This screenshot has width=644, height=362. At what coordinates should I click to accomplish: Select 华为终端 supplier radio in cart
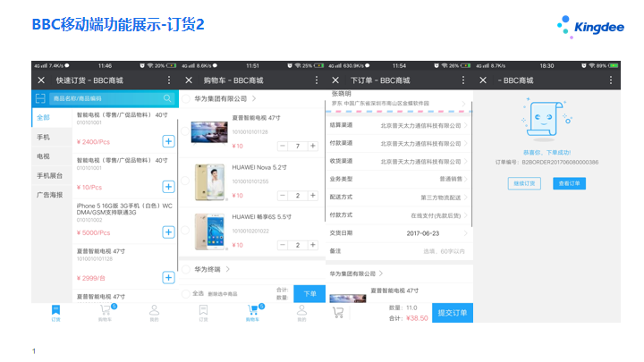[x=186, y=269]
